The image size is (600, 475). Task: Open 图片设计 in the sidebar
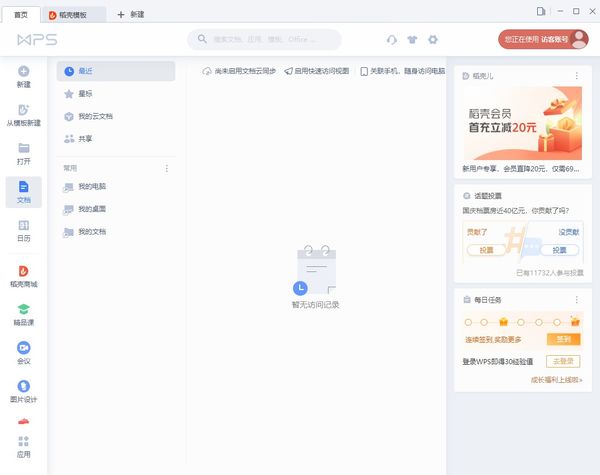[24, 392]
